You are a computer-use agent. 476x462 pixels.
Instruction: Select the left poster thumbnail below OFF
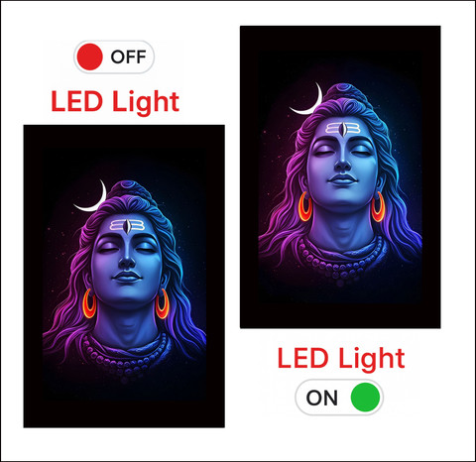(x=124, y=276)
